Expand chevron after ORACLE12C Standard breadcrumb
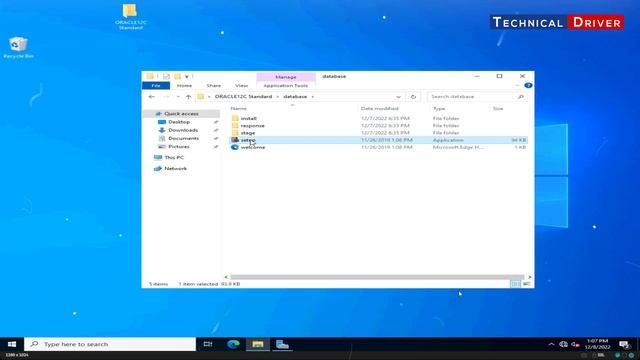The image size is (640, 360). [278, 97]
